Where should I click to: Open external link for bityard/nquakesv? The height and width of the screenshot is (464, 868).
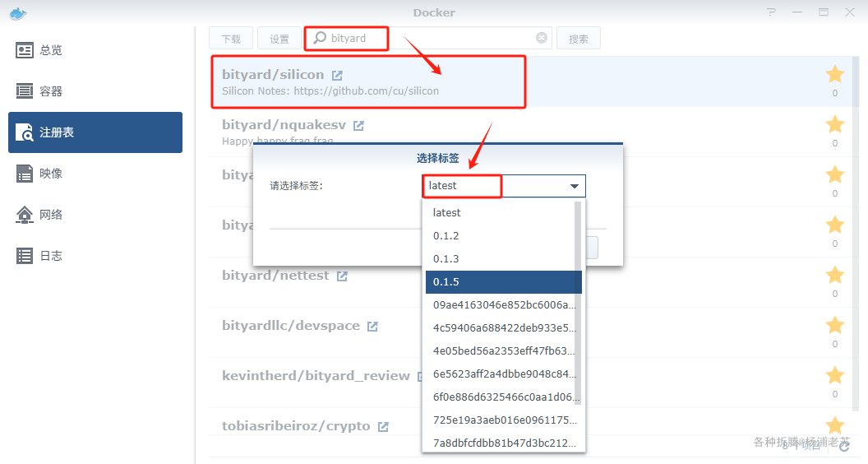[x=358, y=126]
